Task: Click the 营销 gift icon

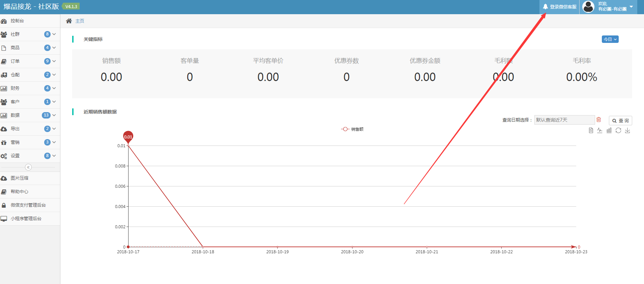Action: (4, 143)
